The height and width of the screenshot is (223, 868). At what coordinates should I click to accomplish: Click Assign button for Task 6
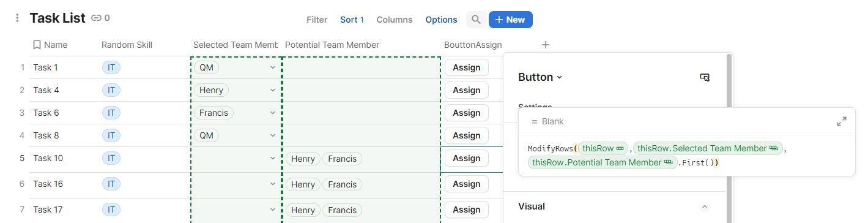tap(467, 113)
